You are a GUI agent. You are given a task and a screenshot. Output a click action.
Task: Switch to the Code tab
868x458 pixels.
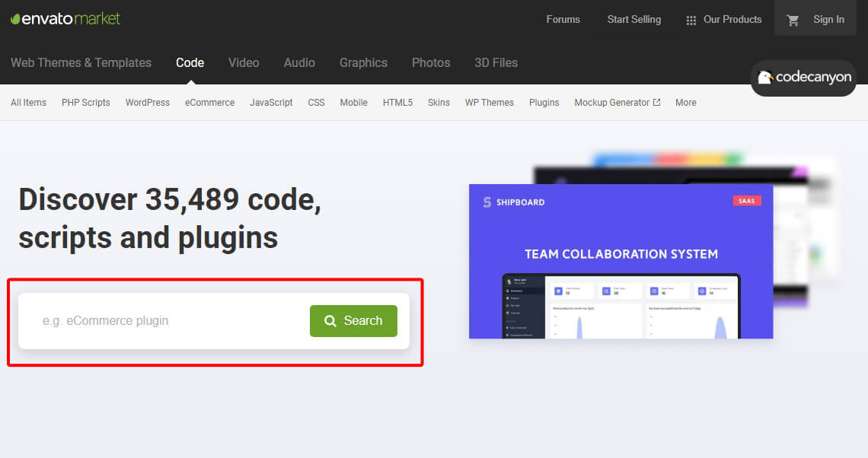tap(190, 62)
